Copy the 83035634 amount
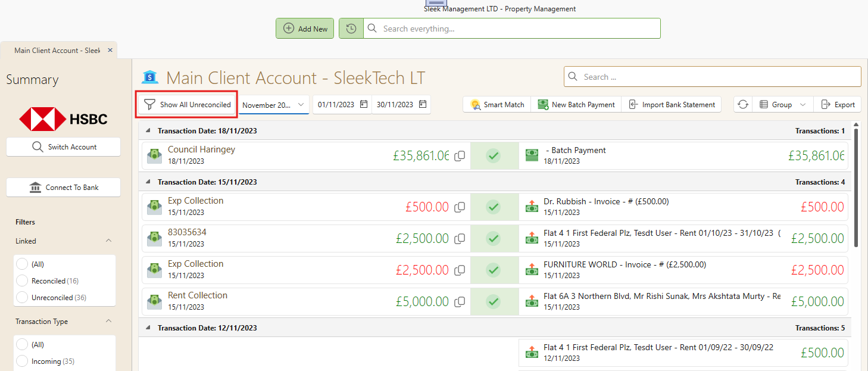 460,239
